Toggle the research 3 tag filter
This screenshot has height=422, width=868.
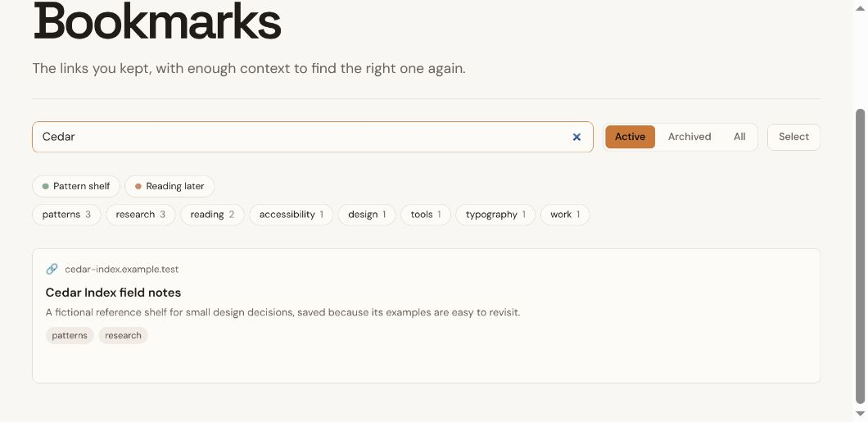click(x=141, y=215)
